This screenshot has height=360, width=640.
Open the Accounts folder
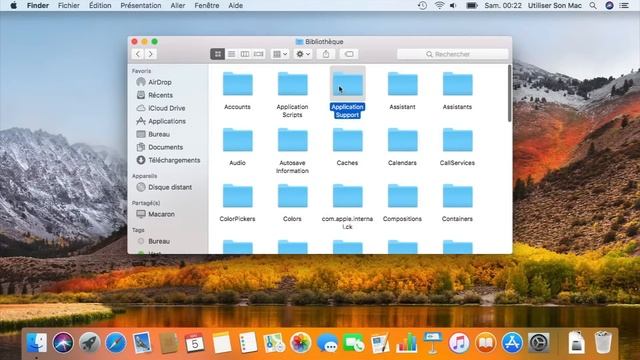pyautogui.click(x=238, y=84)
